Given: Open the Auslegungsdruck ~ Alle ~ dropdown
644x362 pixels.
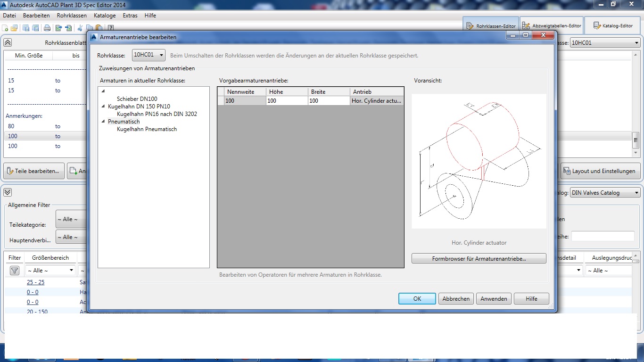Looking at the screenshot, I should click(x=608, y=271).
